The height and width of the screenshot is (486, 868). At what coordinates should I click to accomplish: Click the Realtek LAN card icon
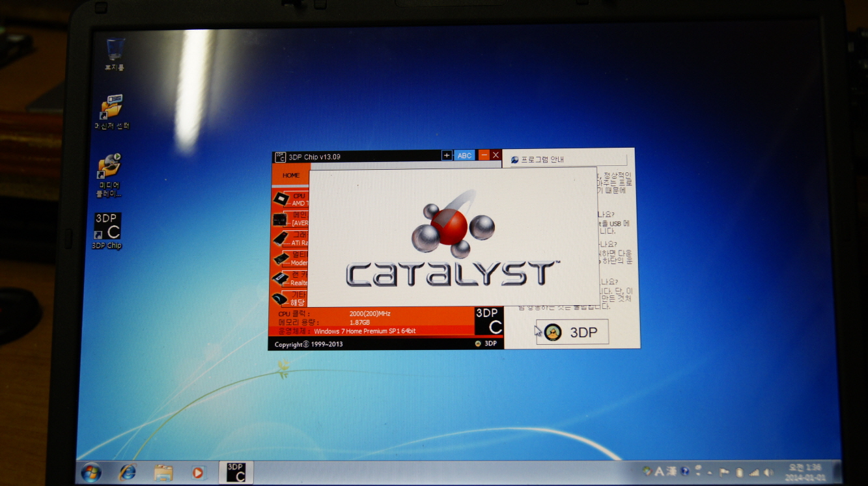point(280,278)
